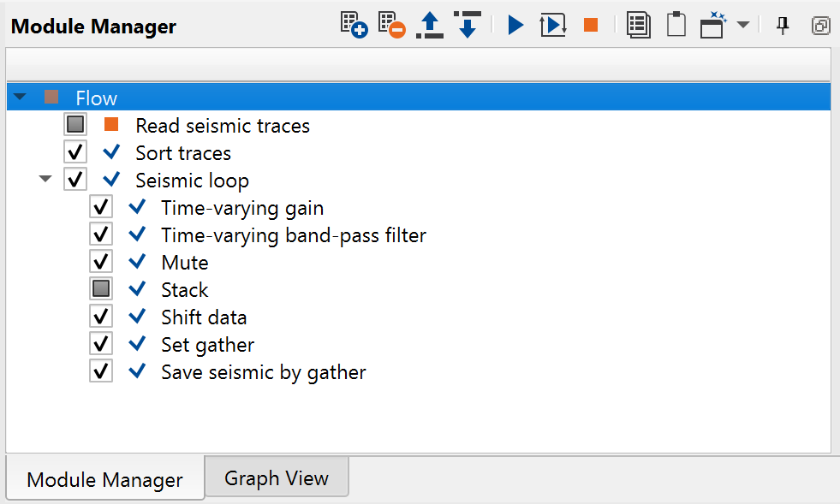Move selected module up
This screenshot has width=840, height=504.
[x=429, y=25]
